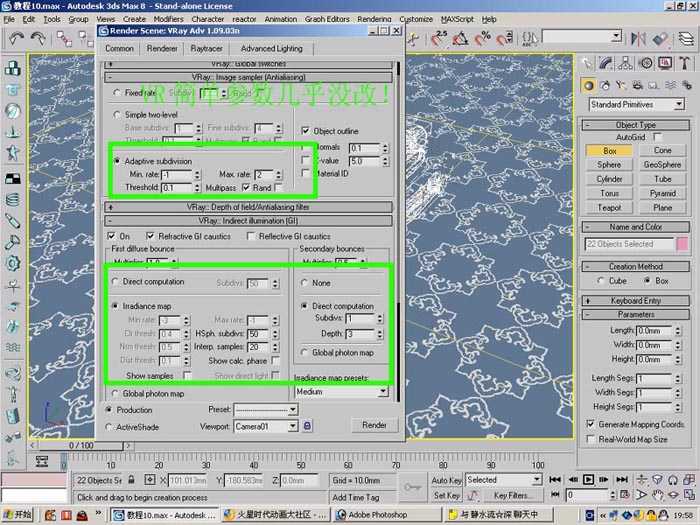
Task: Toggle the Selection Lock padlock icon
Action: pos(131,480)
